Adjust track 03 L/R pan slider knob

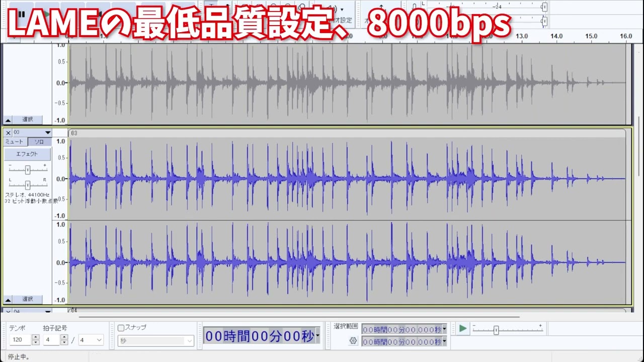[28, 185]
